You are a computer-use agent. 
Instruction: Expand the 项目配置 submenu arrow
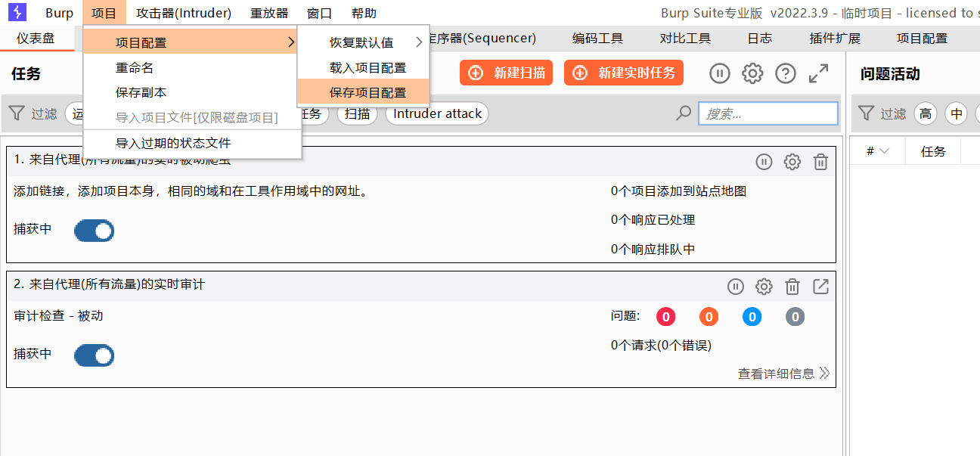pyautogui.click(x=291, y=42)
